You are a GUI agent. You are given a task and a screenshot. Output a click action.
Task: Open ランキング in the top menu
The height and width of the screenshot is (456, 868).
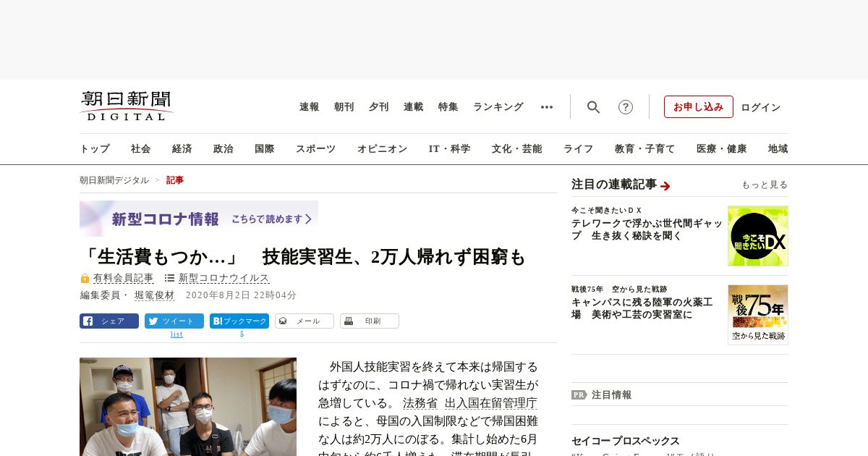[x=498, y=107]
